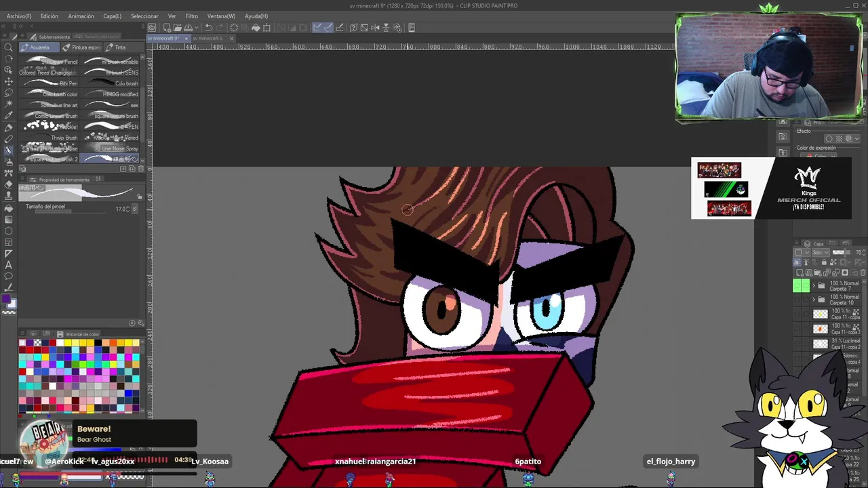
Task: Choose the Bibi Pen brush
Action: (50, 83)
